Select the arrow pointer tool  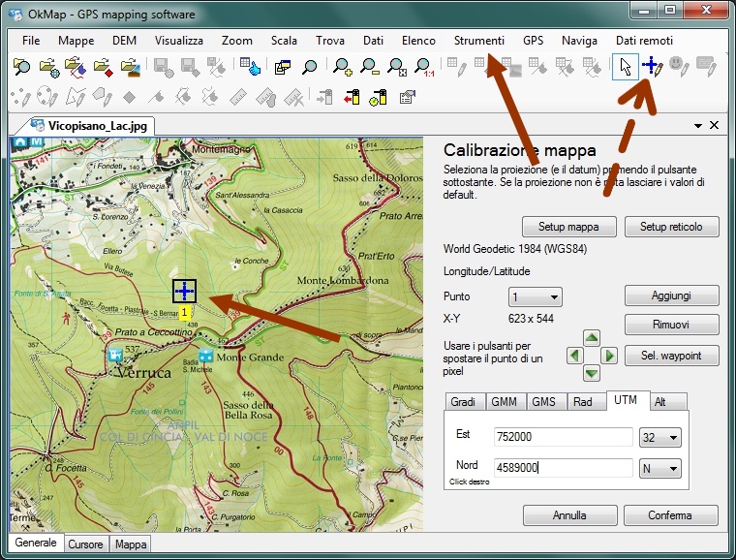pyautogui.click(x=626, y=67)
